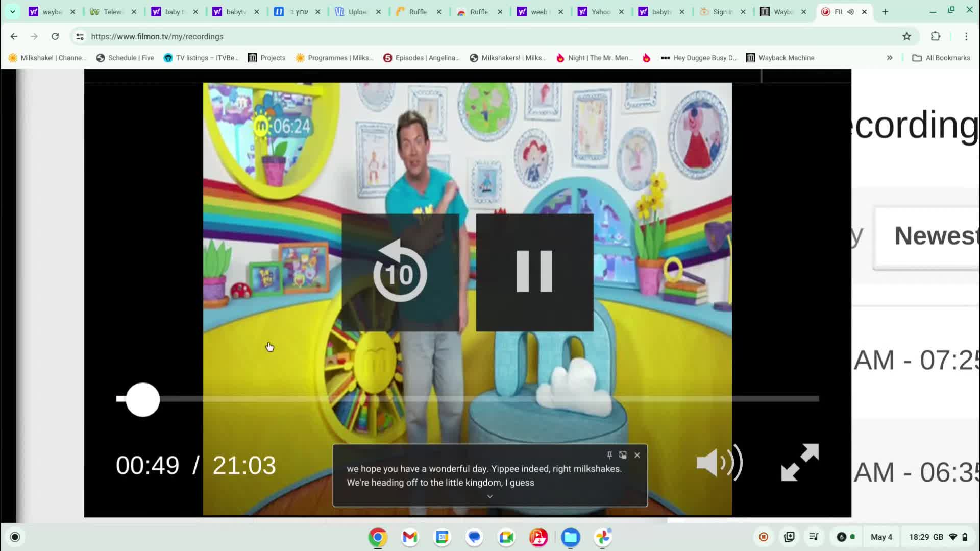This screenshot has width=980, height=551.
Task: Reload the filmon.tv recordings page
Action: (55, 36)
